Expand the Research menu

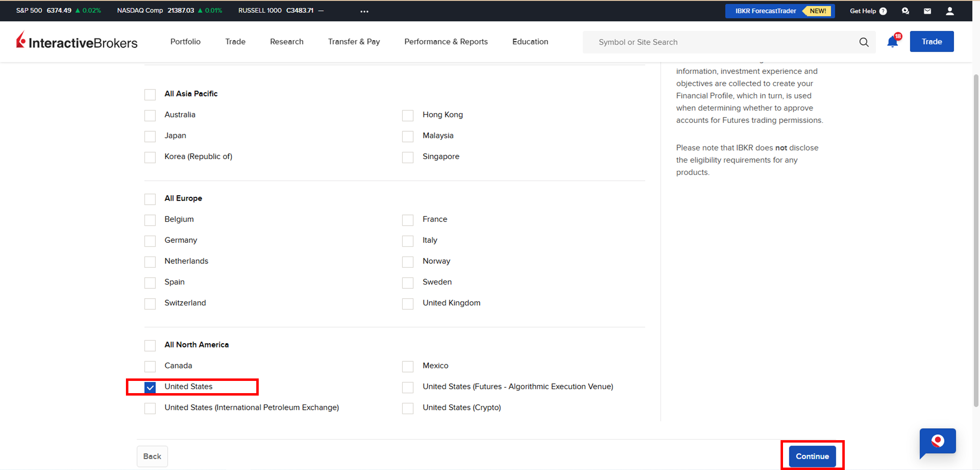(287, 42)
